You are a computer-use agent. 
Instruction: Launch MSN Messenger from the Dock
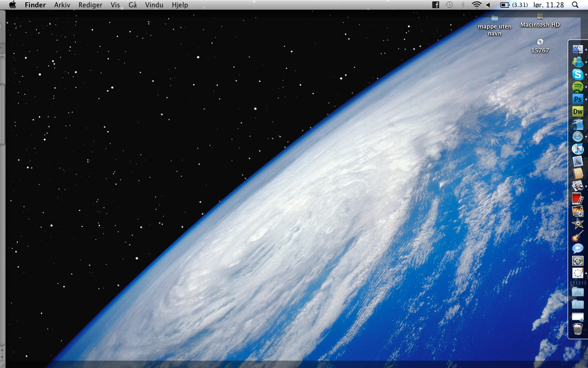pos(577,62)
